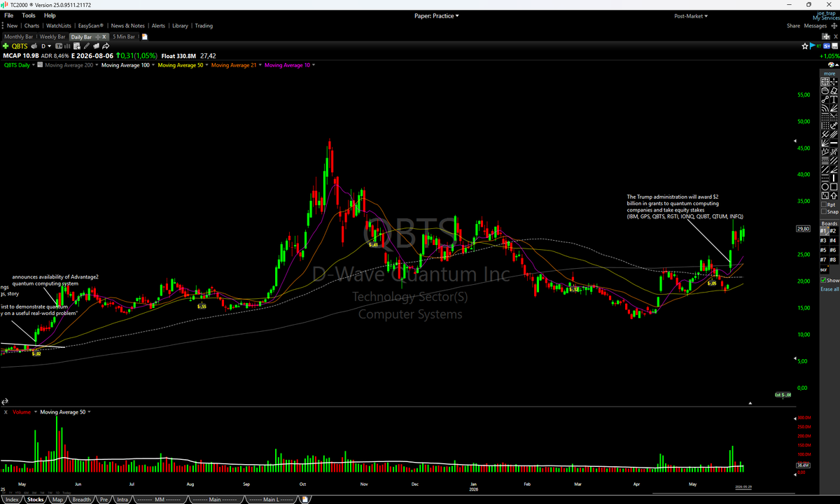840x504 pixels.
Task: Switch to the Intra layout tab
Action: coord(123,499)
